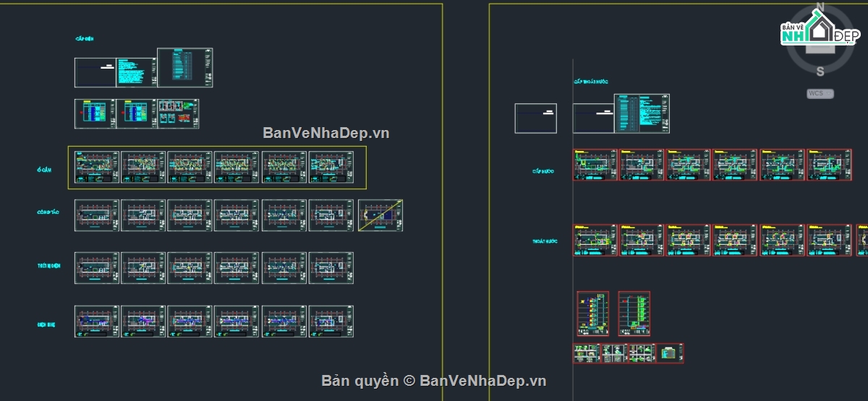The width and height of the screenshot is (868, 401).
Task: Select the CẤP ĐIỆN heading text
Action: pyautogui.click(x=85, y=38)
